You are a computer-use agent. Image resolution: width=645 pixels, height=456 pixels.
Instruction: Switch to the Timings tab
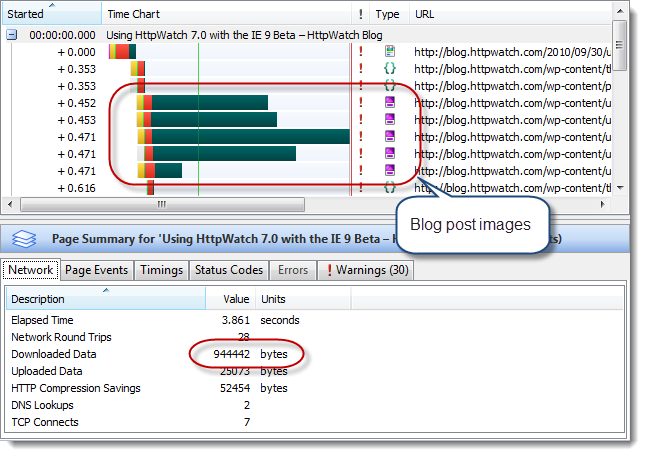point(161,270)
